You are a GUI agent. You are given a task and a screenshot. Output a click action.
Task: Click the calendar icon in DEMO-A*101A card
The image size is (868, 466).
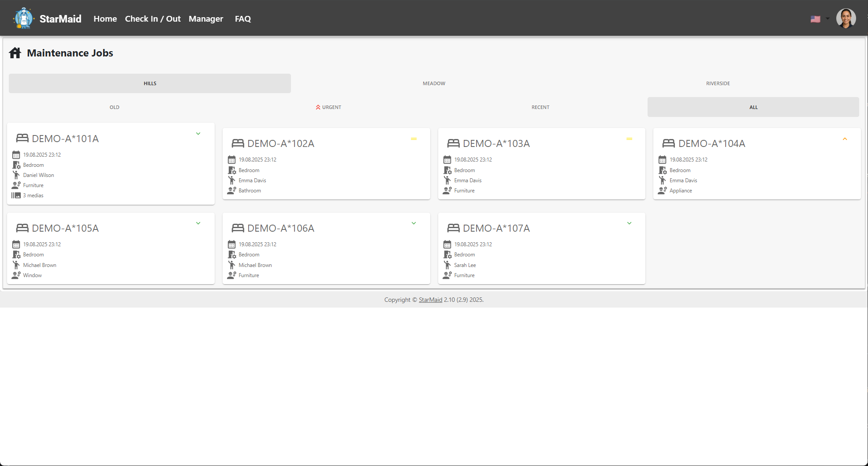click(16, 155)
